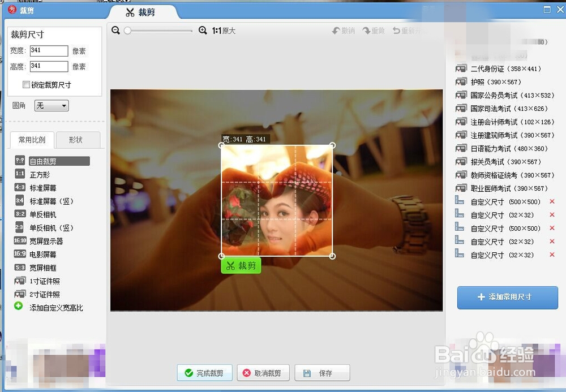This screenshot has height=392, width=566.
Task: Select the 自由裁剪 free crop icon
Action: click(20, 161)
